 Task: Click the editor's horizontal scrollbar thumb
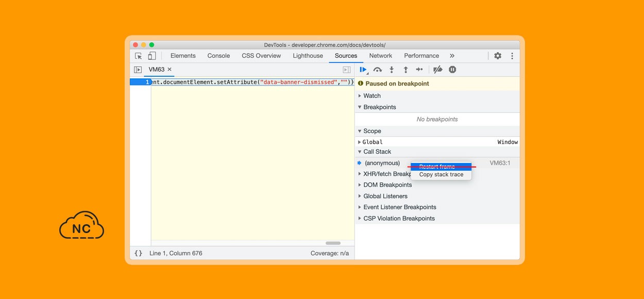[x=333, y=243]
